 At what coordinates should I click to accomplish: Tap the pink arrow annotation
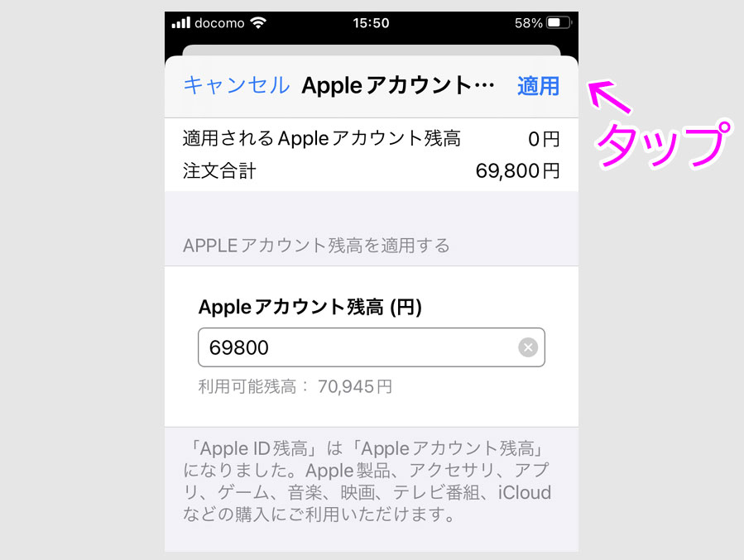point(610,97)
